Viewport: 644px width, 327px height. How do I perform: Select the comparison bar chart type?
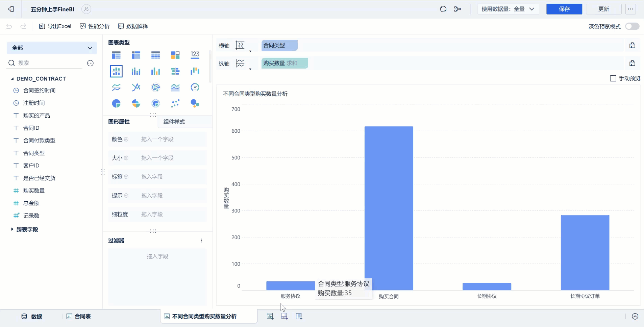[x=175, y=71]
